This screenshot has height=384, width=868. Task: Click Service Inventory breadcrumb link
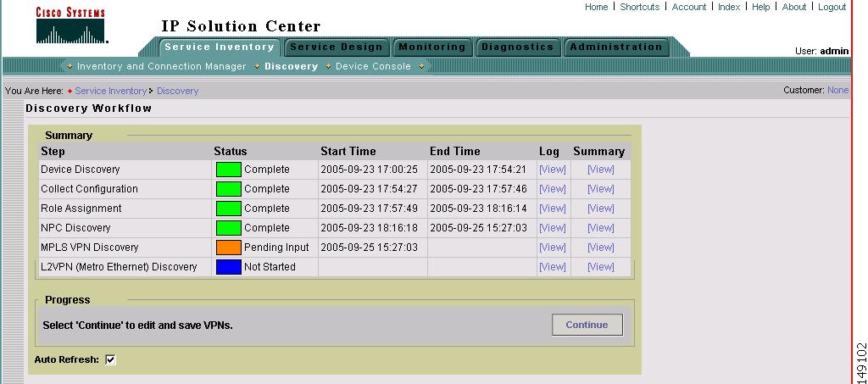tap(111, 91)
